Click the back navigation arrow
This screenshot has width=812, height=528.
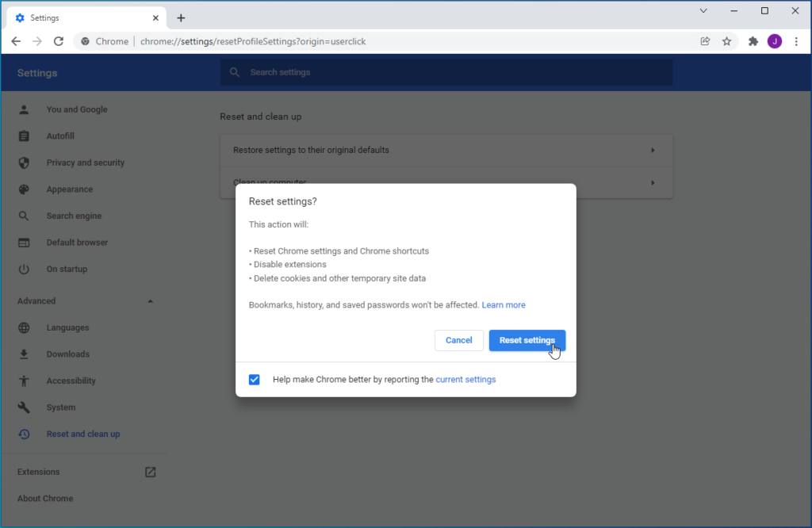16,40
